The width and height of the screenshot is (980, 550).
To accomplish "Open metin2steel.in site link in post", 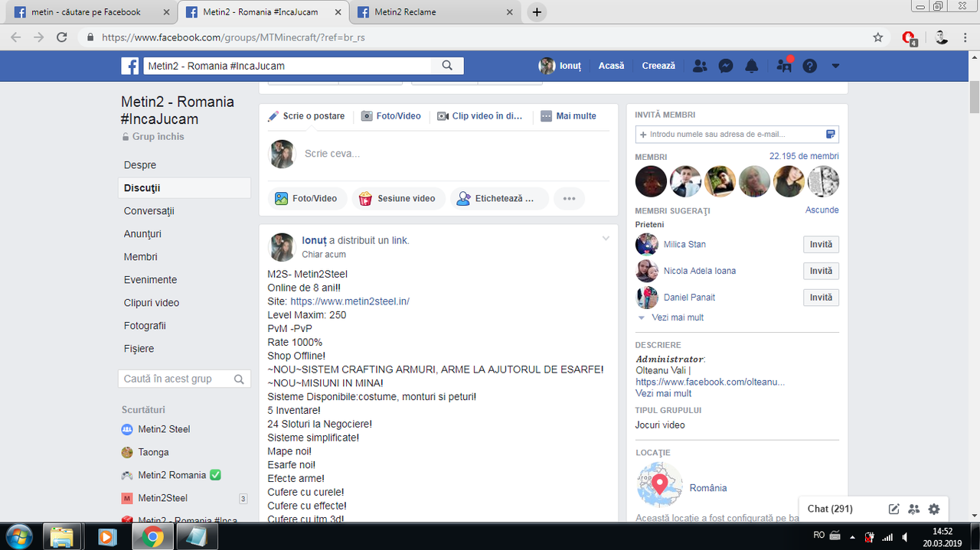I will pyautogui.click(x=350, y=301).
